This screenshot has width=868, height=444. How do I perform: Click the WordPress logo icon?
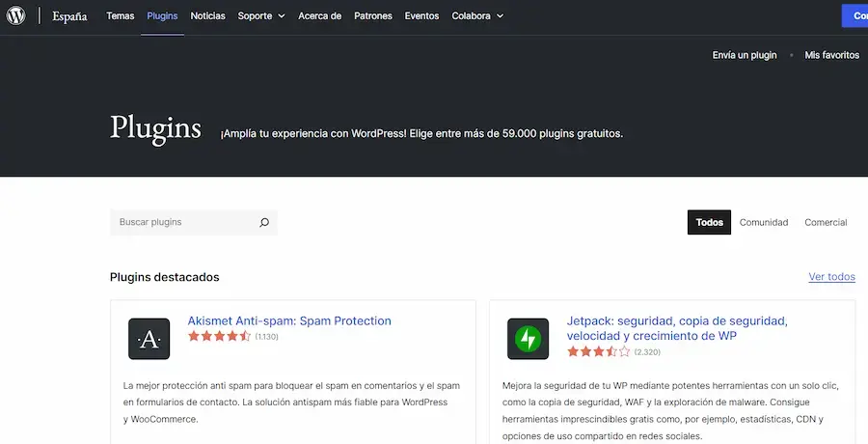click(x=16, y=16)
